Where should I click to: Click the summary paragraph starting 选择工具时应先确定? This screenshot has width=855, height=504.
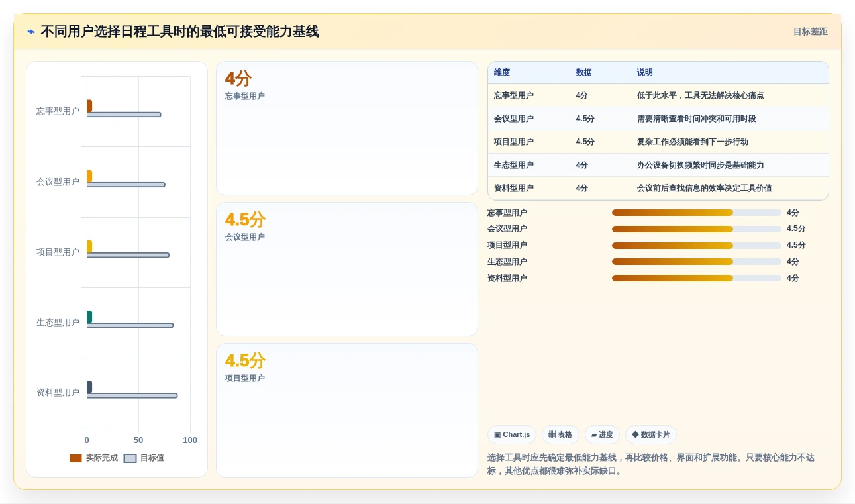pos(651,464)
